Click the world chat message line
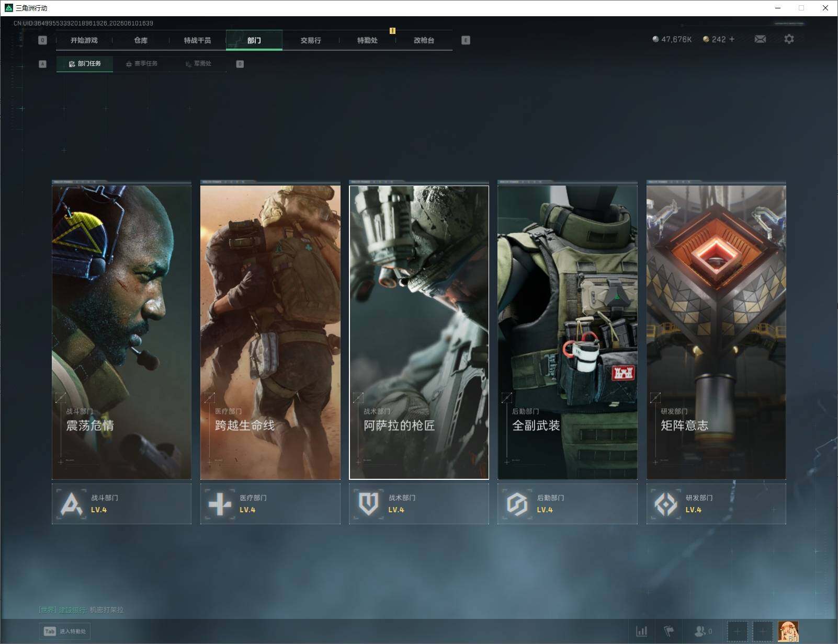This screenshot has width=838, height=644. pyautogui.click(x=81, y=610)
